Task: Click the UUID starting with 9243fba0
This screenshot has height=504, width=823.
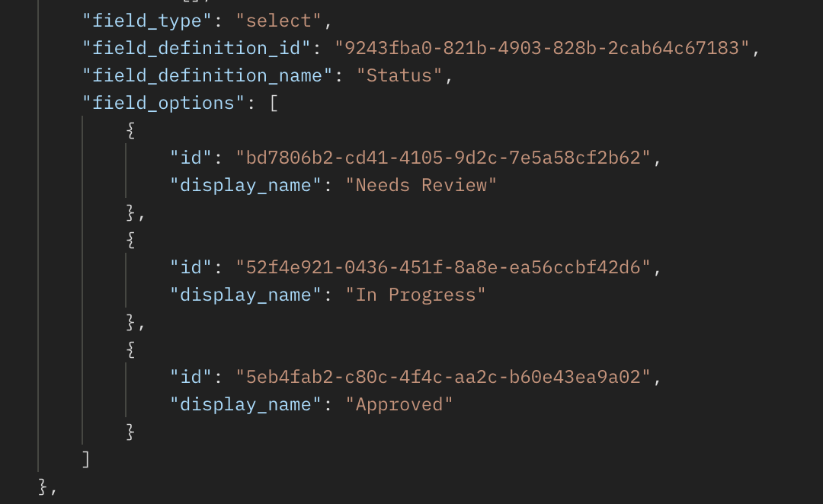Action: pyautogui.click(x=543, y=48)
